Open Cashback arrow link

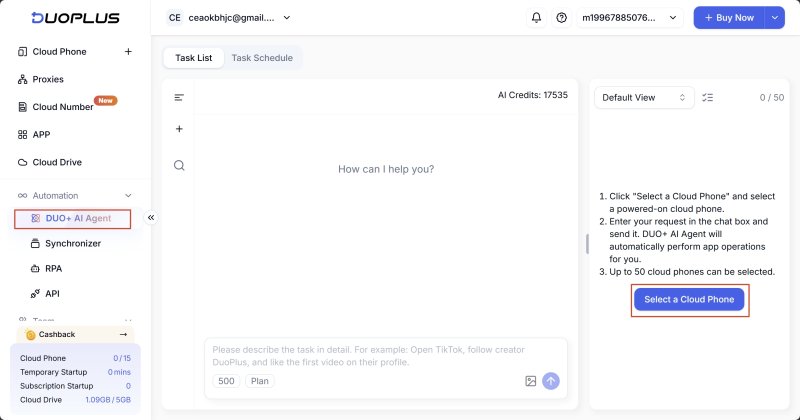(123, 334)
